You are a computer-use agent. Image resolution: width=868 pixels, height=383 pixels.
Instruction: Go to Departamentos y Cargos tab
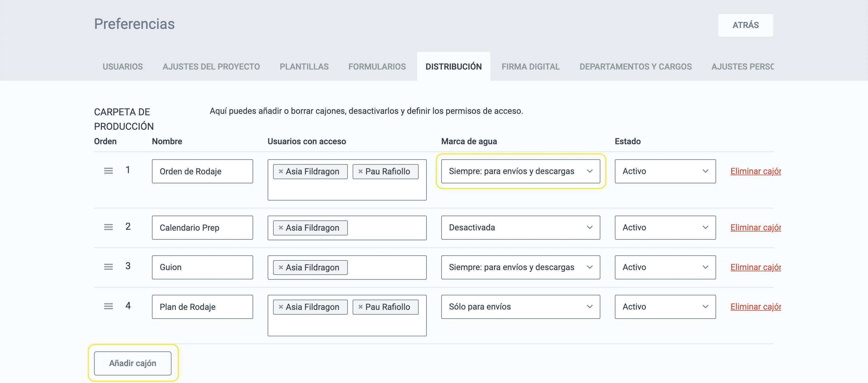(x=635, y=67)
